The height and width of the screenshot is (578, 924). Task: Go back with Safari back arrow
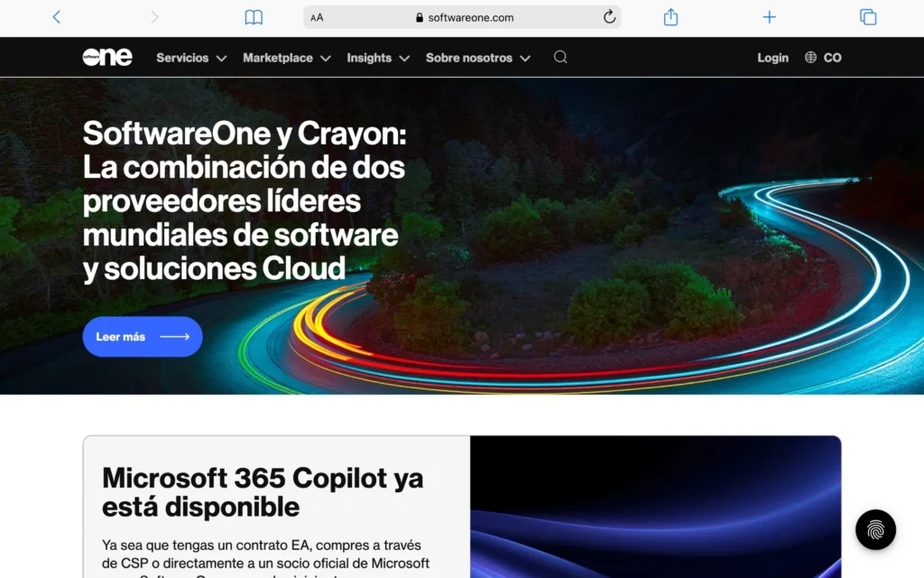point(57,17)
